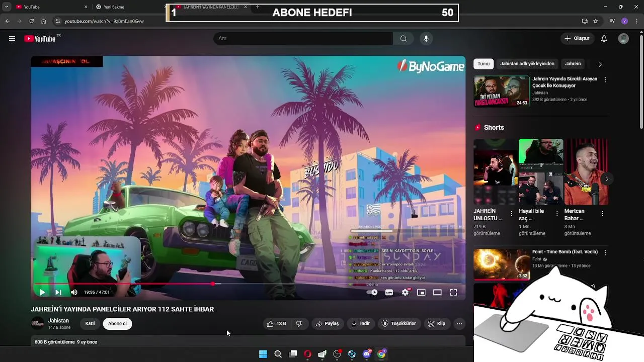Start voice search with microphone icon
The image size is (644, 362).
click(426, 39)
